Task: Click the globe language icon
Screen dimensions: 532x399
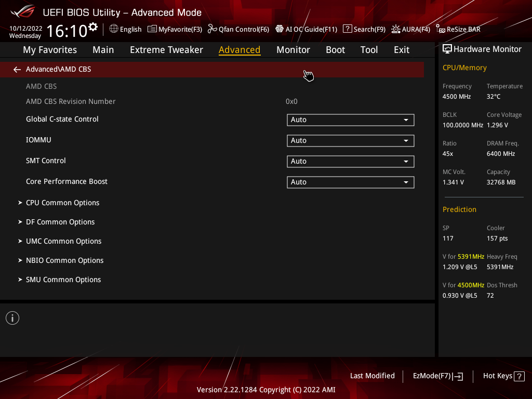Action: pyautogui.click(x=114, y=29)
